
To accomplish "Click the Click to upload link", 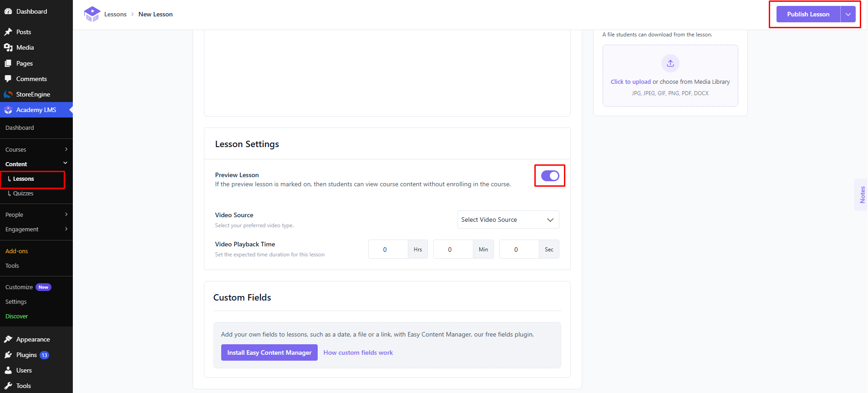I will coord(630,82).
